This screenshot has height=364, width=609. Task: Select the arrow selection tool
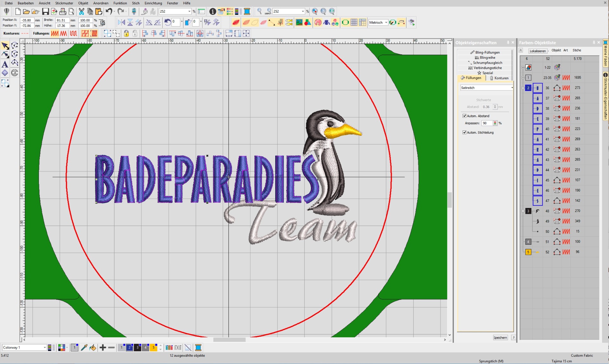tap(5, 46)
